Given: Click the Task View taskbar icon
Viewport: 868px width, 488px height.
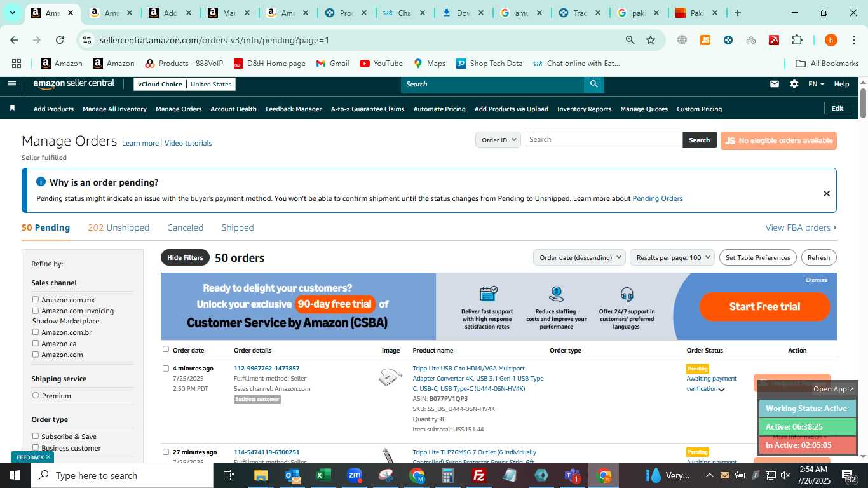Looking at the screenshot, I should (229, 475).
